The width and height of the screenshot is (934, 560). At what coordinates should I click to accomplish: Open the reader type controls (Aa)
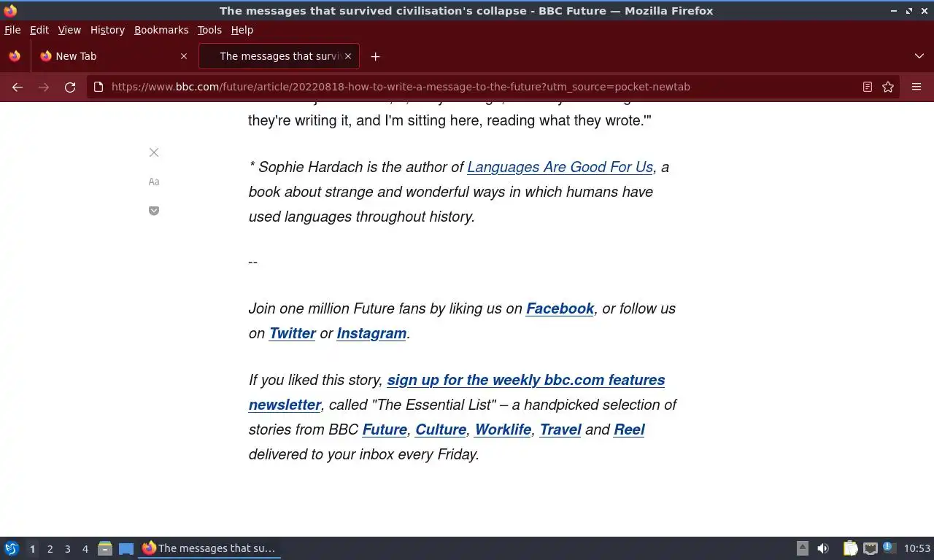click(x=154, y=182)
